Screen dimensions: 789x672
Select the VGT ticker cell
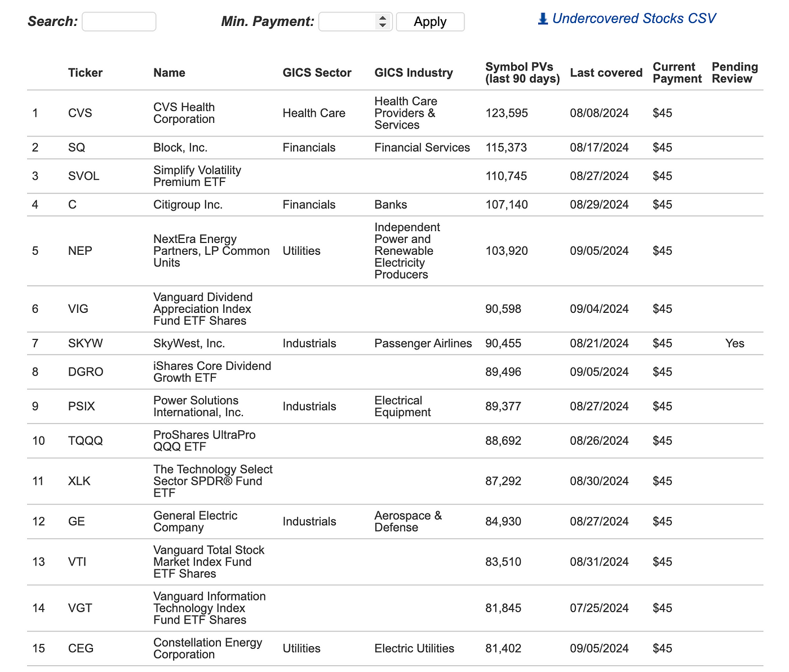pyautogui.click(x=80, y=608)
